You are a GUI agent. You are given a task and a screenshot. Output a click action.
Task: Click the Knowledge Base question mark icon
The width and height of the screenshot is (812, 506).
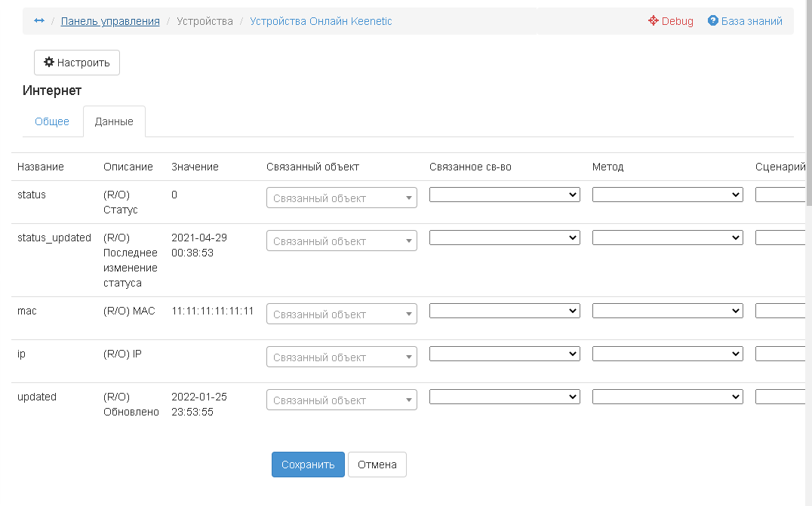(712, 21)
